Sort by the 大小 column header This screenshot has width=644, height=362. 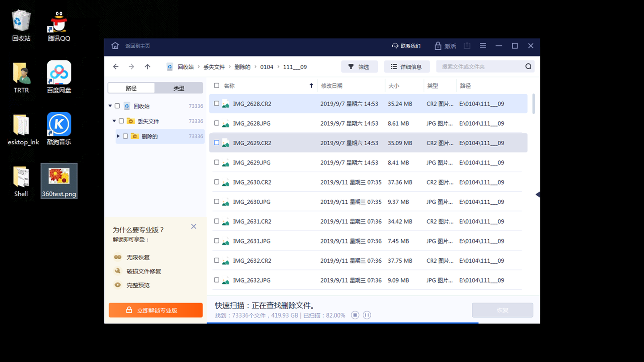point(394,86)
